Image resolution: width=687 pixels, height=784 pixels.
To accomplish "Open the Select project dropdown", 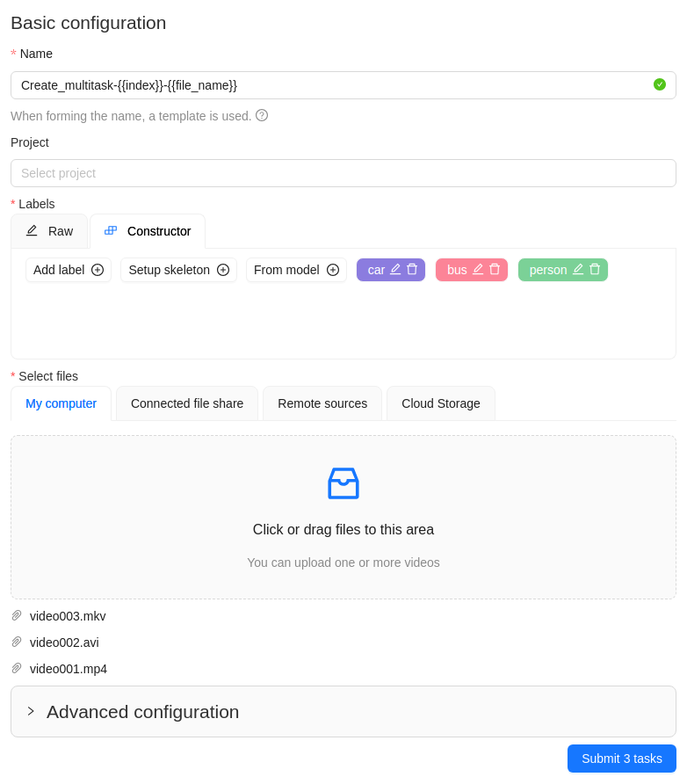I will pyautogui.click(x=343, y=173).
